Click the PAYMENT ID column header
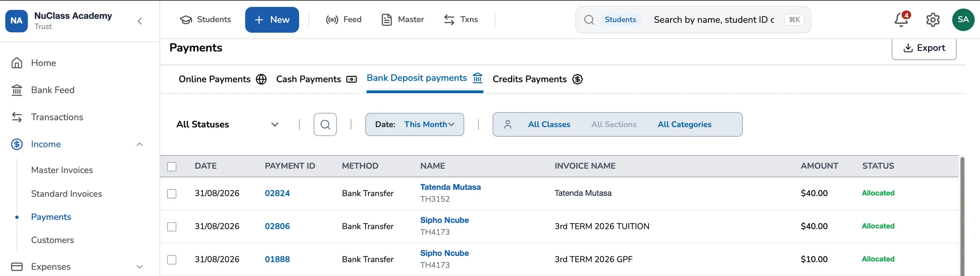Image resolution: width=980 pixels, height=276 pixels. pos(290,166)
